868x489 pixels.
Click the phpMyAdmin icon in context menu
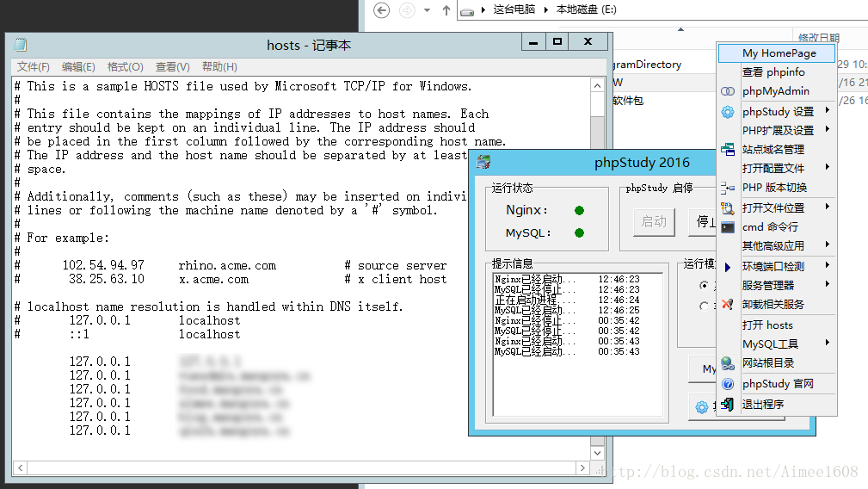point(728,91)
